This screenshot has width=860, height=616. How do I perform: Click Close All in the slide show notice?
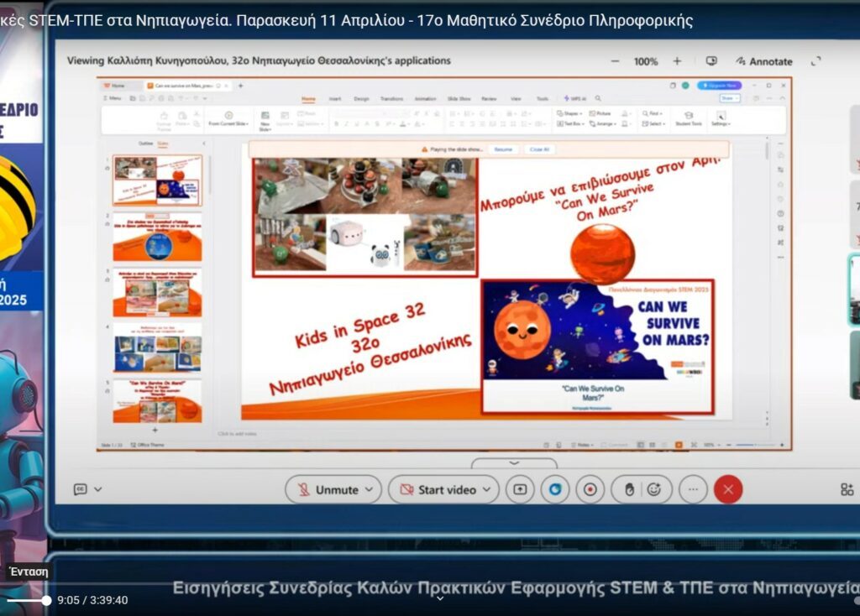(539, 149)
